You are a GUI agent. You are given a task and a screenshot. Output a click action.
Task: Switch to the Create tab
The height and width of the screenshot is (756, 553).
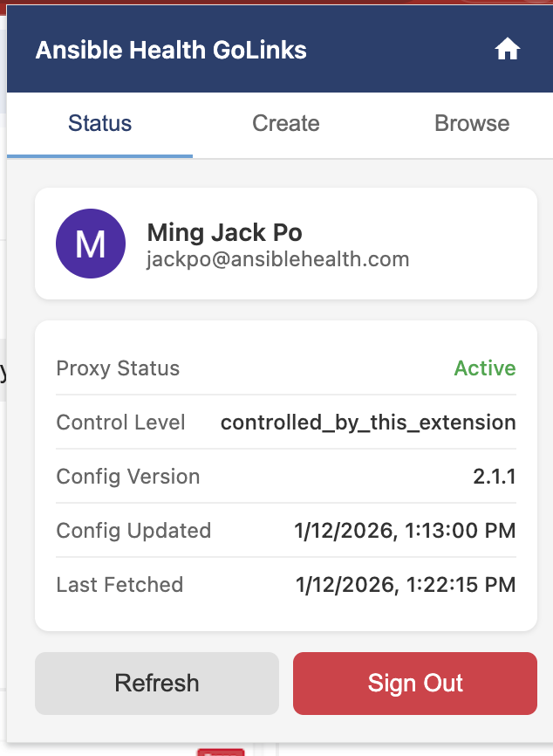tap(285, 123)
